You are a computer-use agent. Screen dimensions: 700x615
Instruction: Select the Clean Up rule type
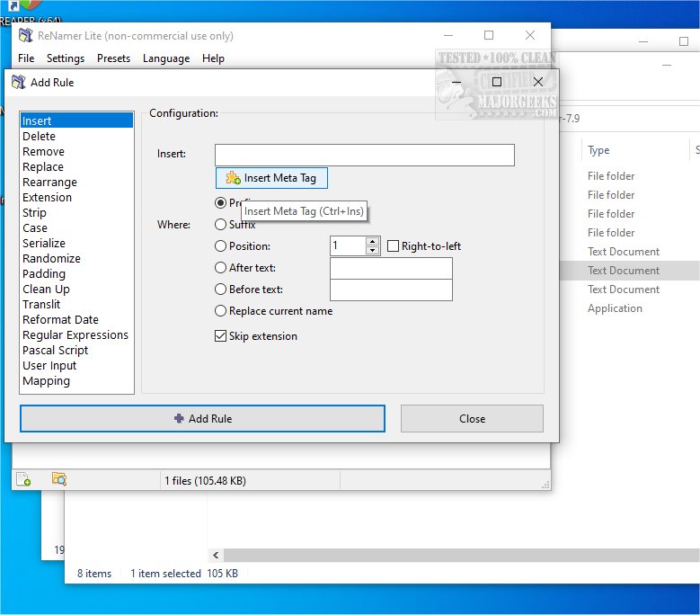(x=76, y=289)
